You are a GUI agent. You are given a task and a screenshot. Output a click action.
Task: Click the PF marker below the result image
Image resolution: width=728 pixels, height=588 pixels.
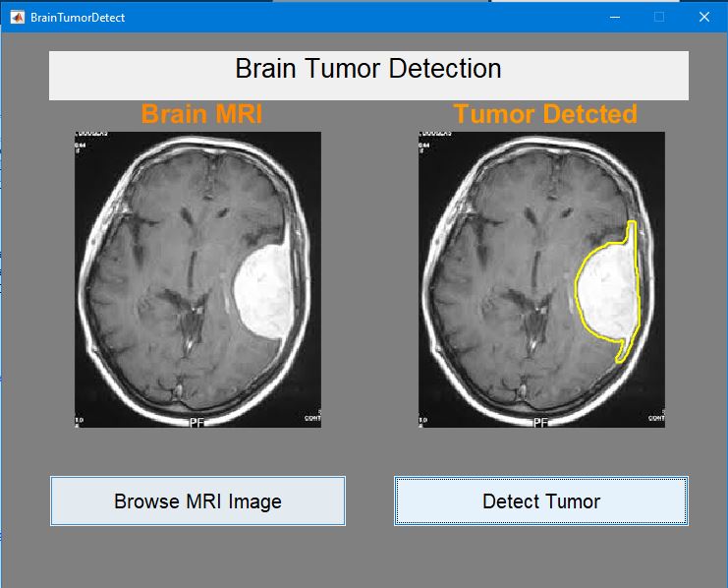[541, 422]
